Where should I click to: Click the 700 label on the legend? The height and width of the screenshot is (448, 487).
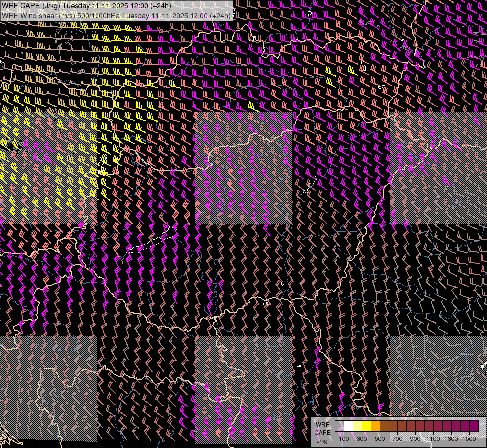point(397,439)
